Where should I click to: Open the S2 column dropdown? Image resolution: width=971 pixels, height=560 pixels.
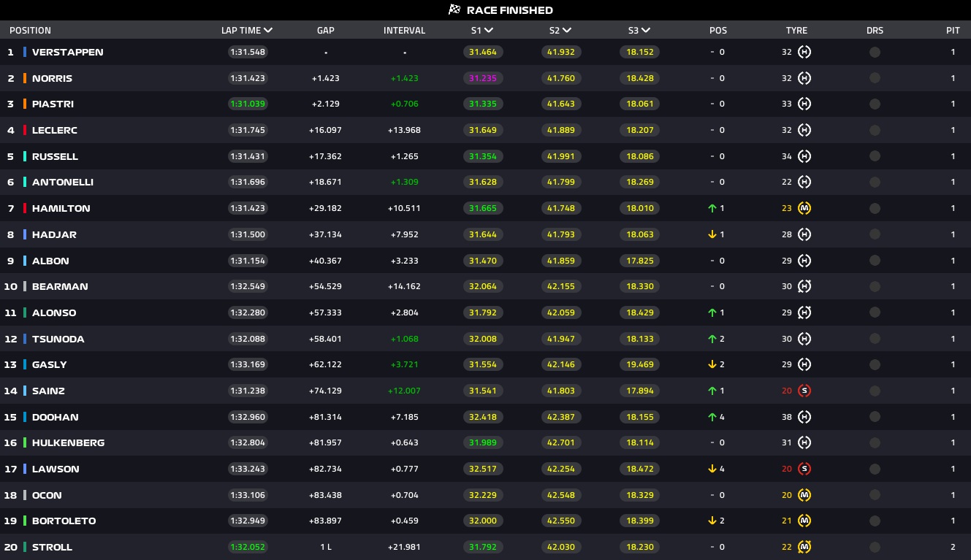[x=567, y=31]
